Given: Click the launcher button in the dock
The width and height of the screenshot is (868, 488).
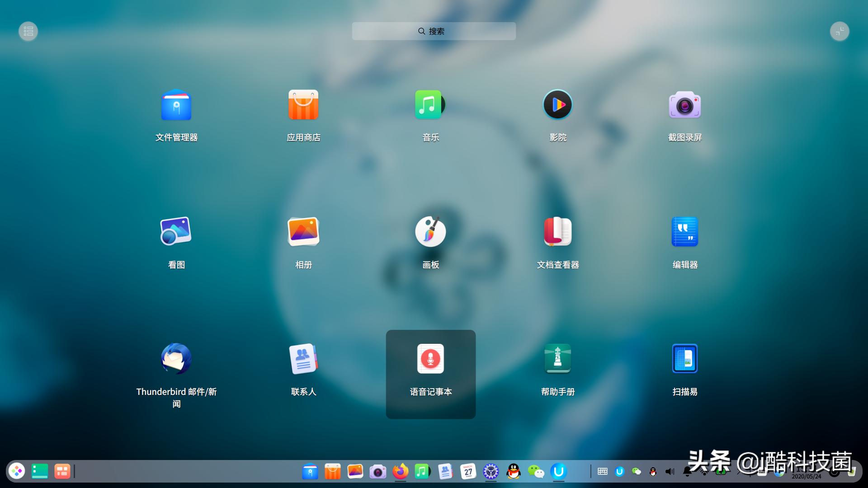Looking at the screenshot, I should click(17, 471).
